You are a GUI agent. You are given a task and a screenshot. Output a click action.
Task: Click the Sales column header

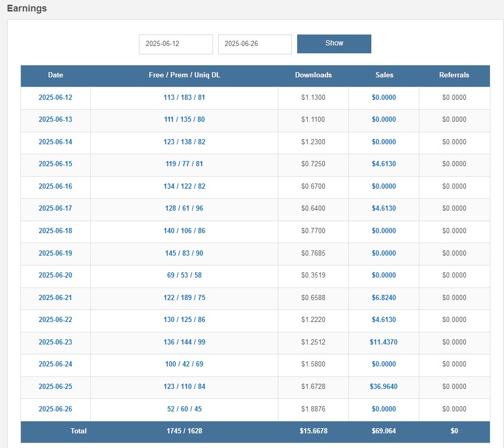[x=384, y=75]
